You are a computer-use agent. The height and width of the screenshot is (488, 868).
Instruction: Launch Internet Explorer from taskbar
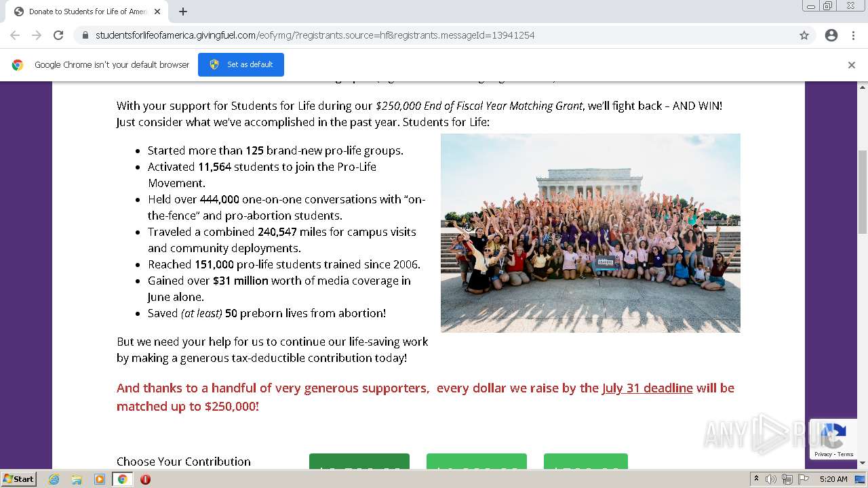pyautogui.click(x=54, y=479)
